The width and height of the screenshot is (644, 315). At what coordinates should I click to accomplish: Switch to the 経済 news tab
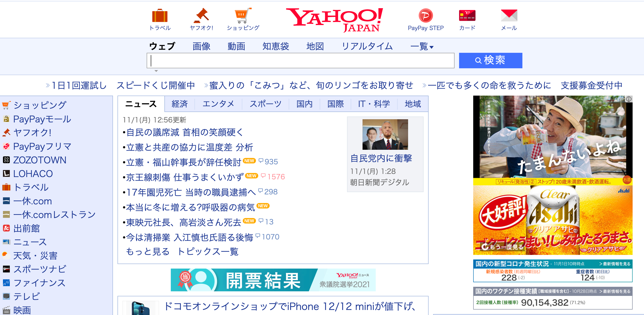(179, 104)
